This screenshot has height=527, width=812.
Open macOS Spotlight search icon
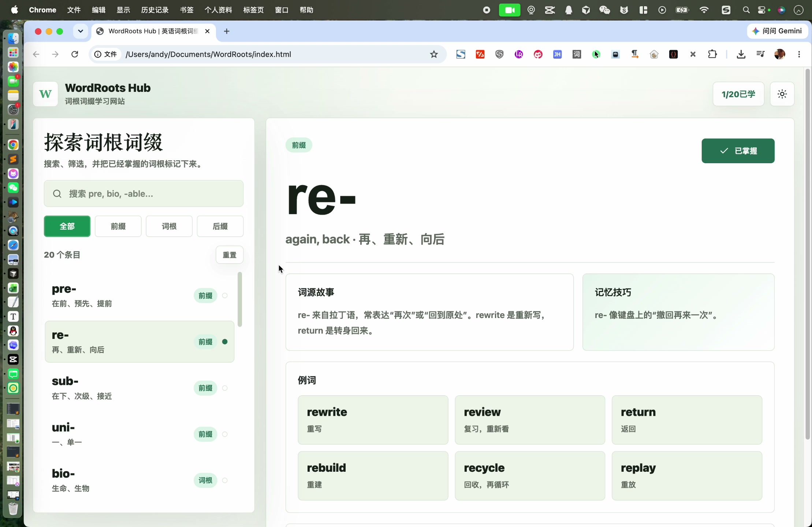coord(746,10)
